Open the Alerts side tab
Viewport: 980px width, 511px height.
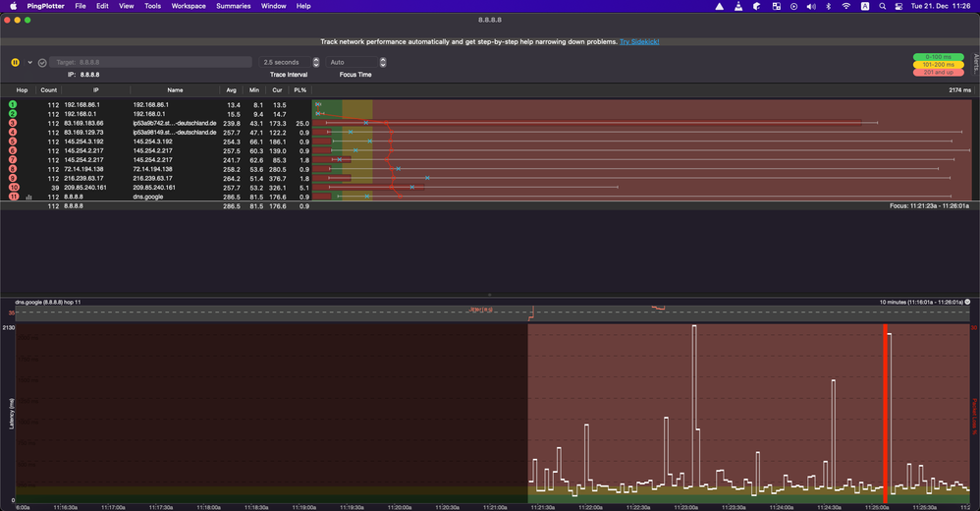[976, 65]
